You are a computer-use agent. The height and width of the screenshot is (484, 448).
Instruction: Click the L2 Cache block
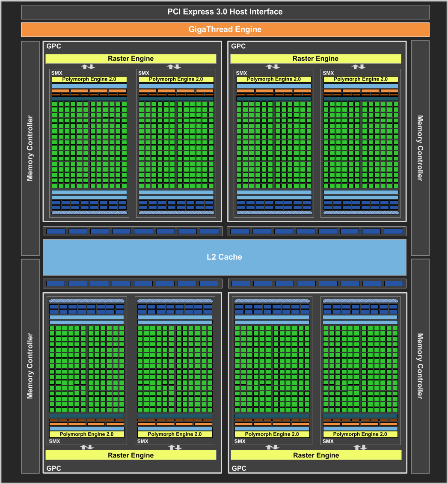click(x=225, y=257)
